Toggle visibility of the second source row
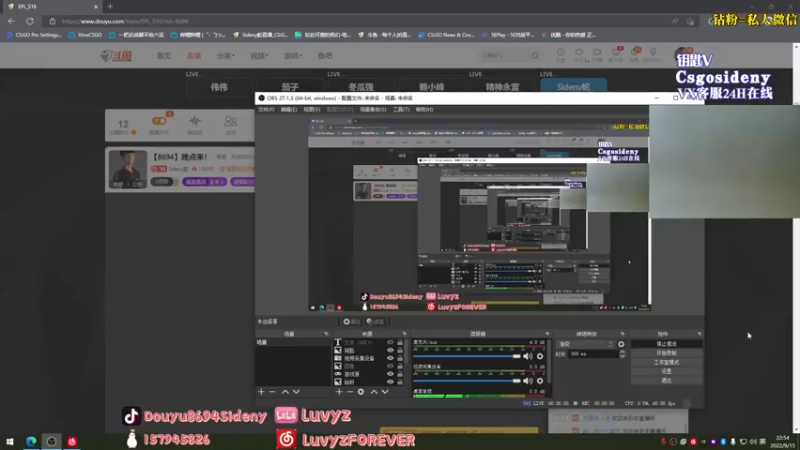800x450 pixels. tap(390, 351)
